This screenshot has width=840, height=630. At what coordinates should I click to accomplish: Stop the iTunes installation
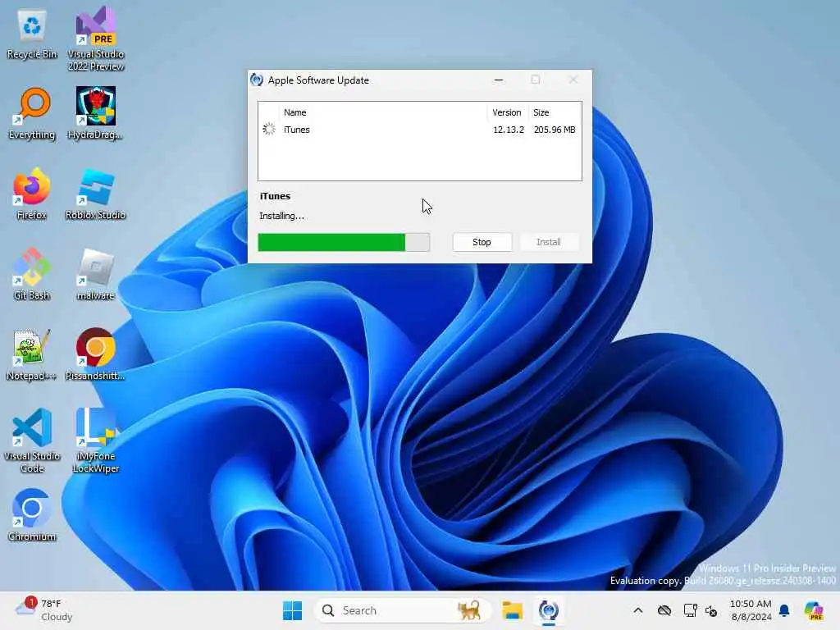click(x=482, y=242)
